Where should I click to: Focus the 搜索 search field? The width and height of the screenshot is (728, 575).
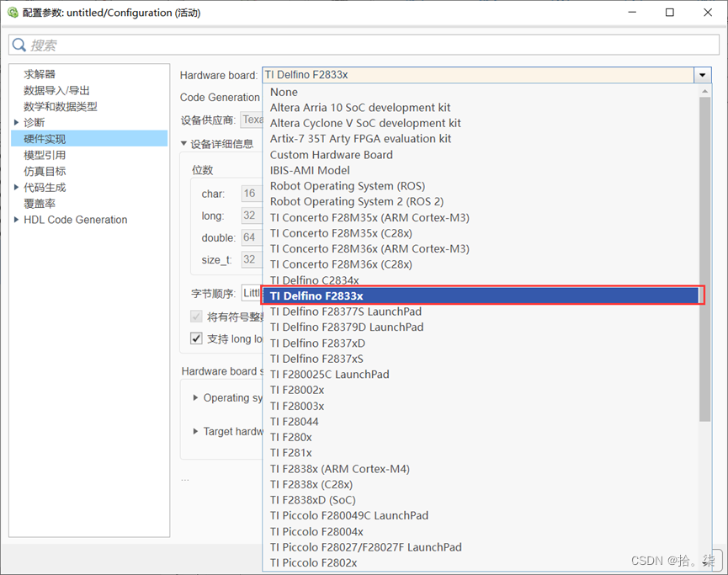click(364, 45)
